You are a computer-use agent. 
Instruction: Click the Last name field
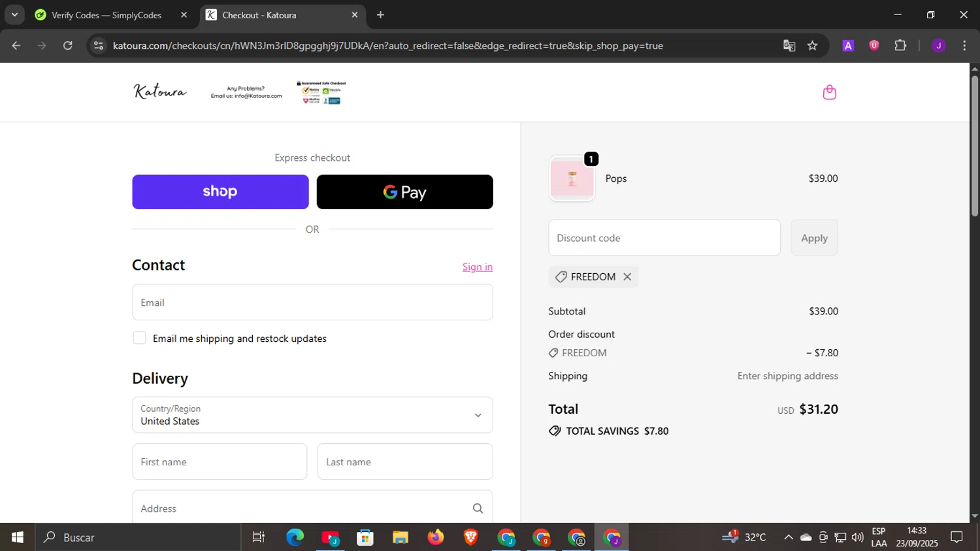(x=405, y=461)
